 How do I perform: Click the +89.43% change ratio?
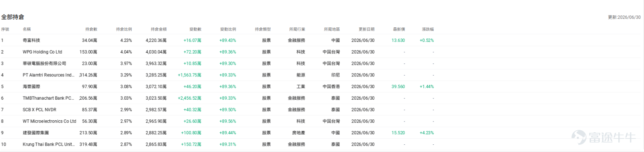(x=228, y=40)
